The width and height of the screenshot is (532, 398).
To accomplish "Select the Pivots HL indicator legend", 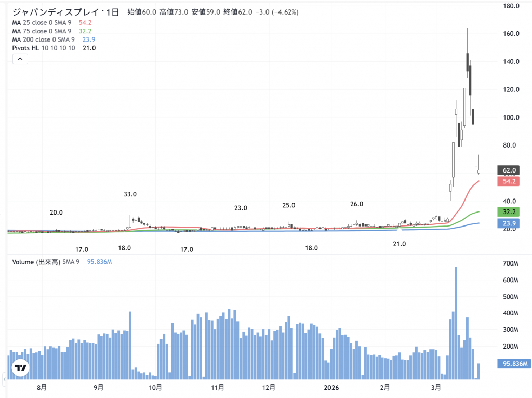I will pos(43,48).
